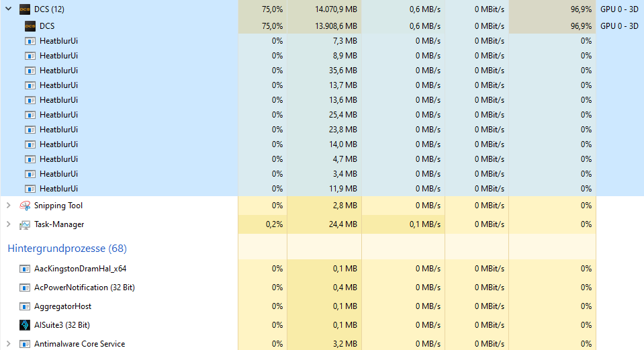
Task: Select HeatblurUi name in 7,3 MB row
Action: 58,41
